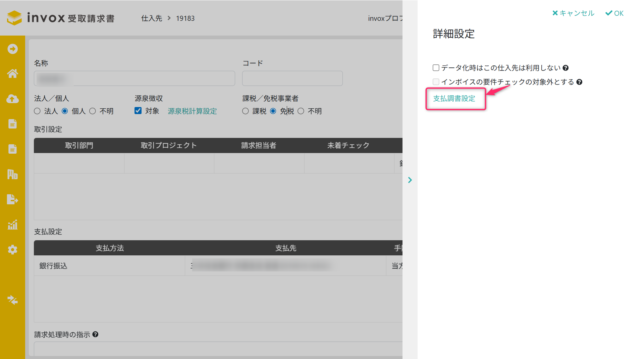Click 仕入先 in the breadcrumb
The height and width of the screenshot is (359, 644).
click(152, 18)
